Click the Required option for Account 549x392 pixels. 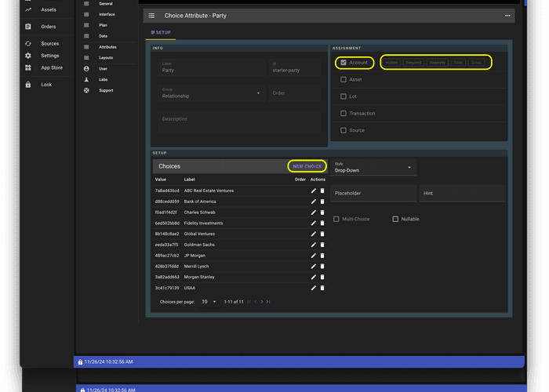point(413,63)
